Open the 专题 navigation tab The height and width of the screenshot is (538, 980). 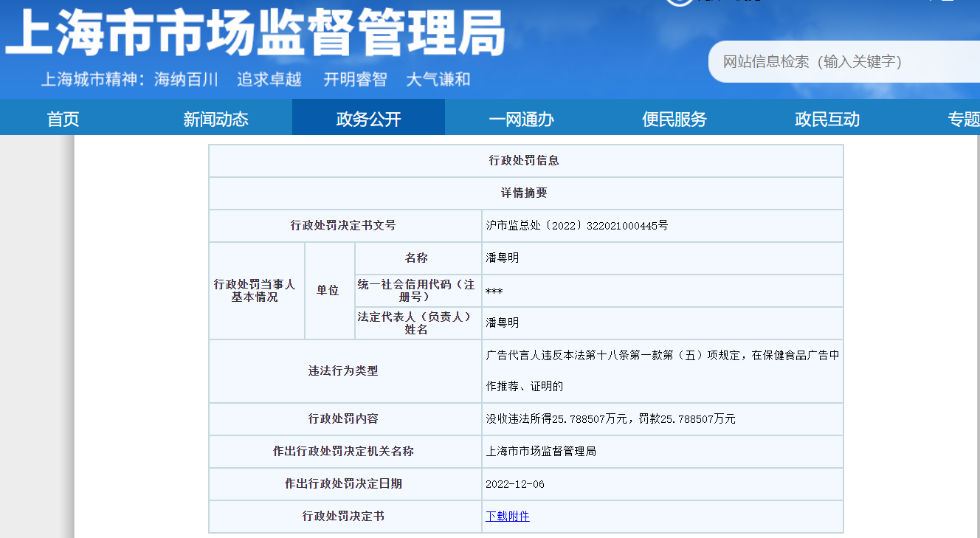(964, 119)
